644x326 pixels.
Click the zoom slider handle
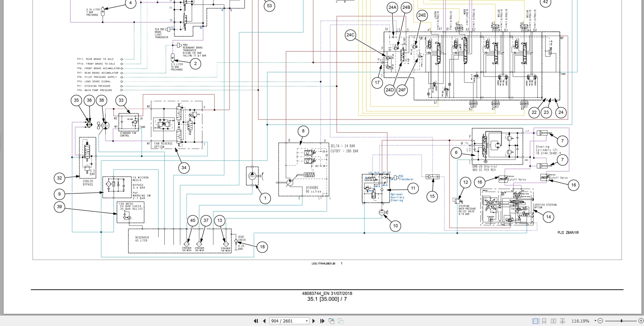point(622,321)
